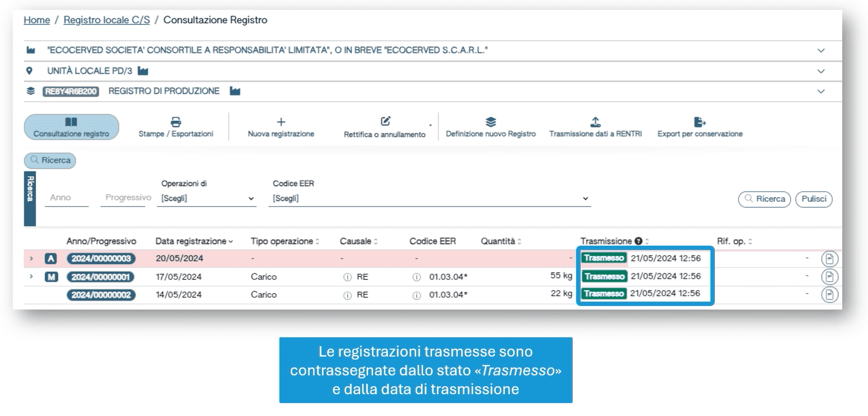Viewport: 868px width, 416px height.
Task: Toggle the Ricerca filter pill above the form
Action: click(x=50, y=160)
